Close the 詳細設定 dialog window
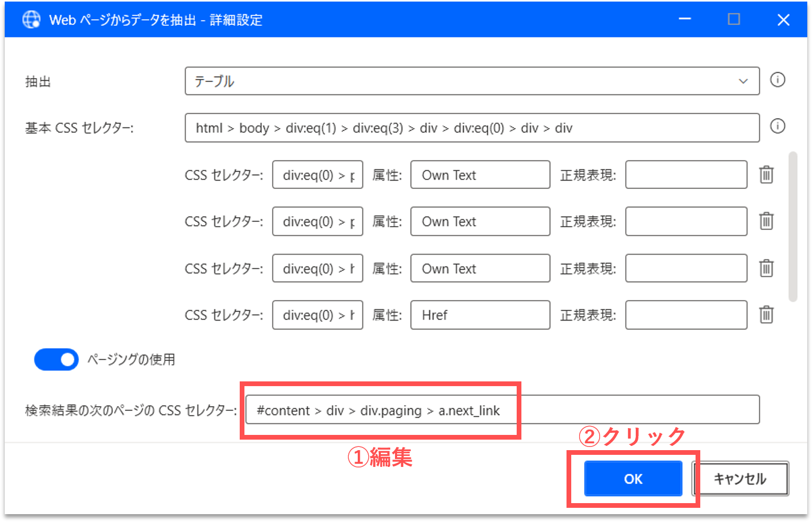Image resolution: width=812 pixels, height=522 pixels. [x=783, y=20]
